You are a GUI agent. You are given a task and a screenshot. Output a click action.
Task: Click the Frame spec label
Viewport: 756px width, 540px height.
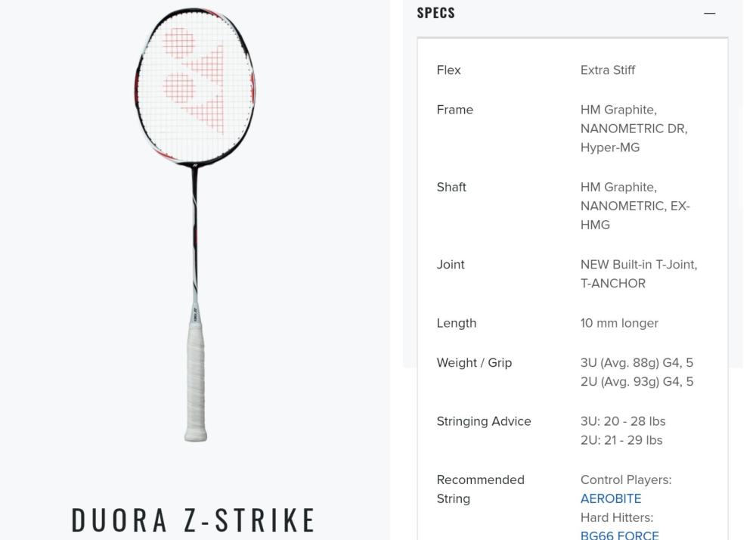click(x=454, y=110)
